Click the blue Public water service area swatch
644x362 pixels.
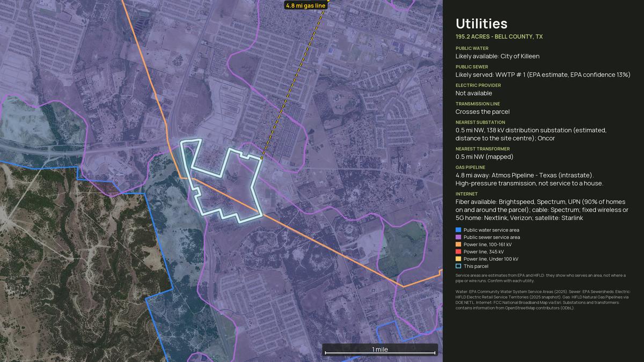click(458, 230)
